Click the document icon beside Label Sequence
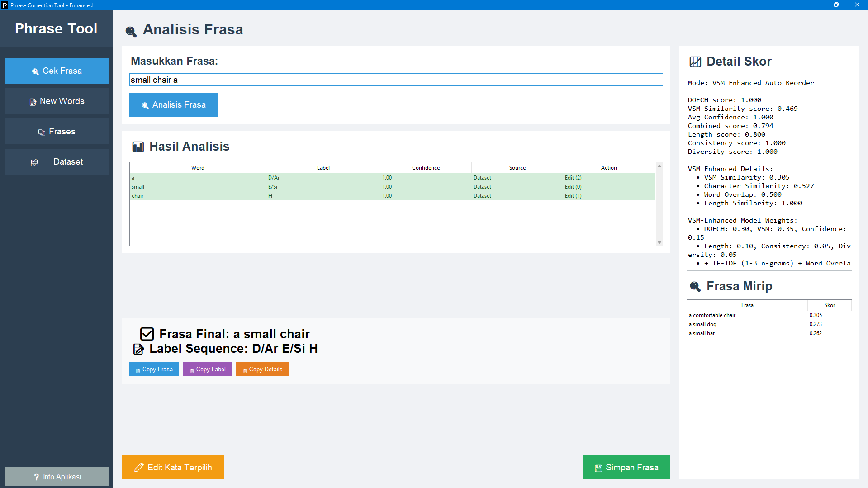868x488 pixels. click(138, 349)
